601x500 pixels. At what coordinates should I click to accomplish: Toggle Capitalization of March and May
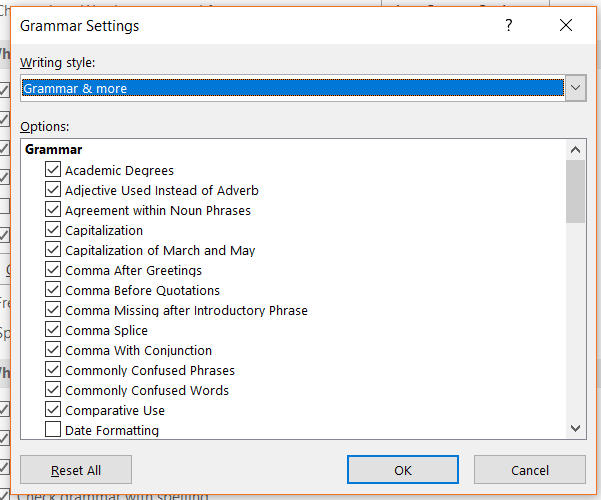[53, 250]
